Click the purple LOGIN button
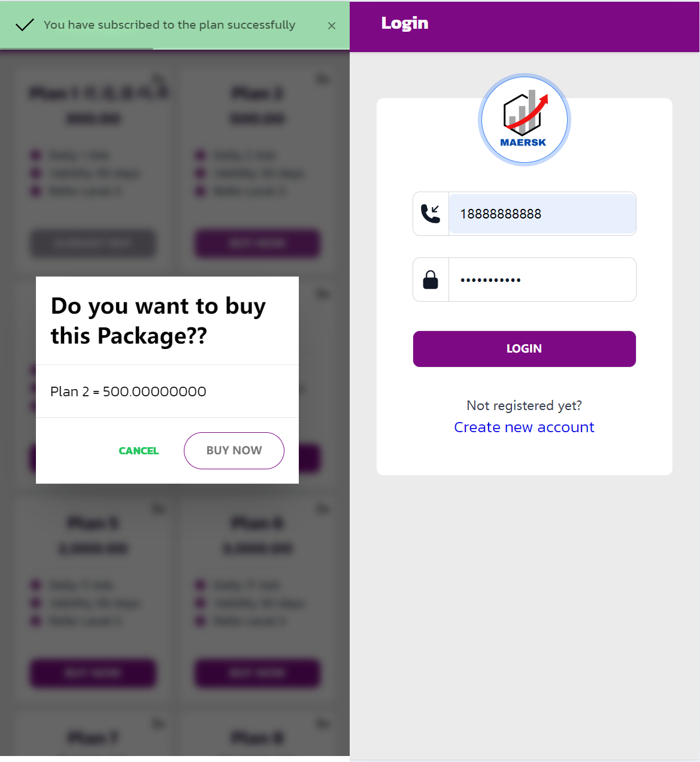 [525, 349]
